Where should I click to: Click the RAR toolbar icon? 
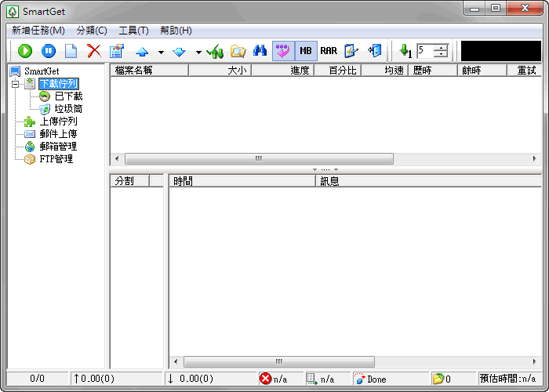(329, 51)
